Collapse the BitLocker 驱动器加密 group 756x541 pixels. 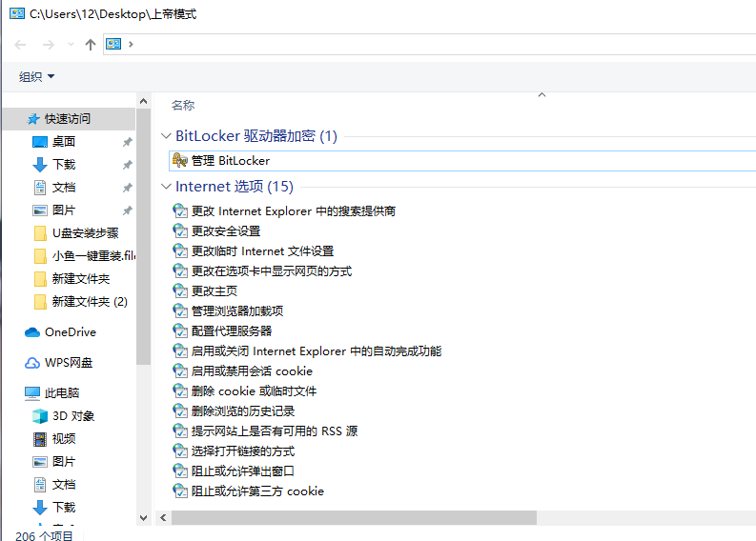coord(166,136)
